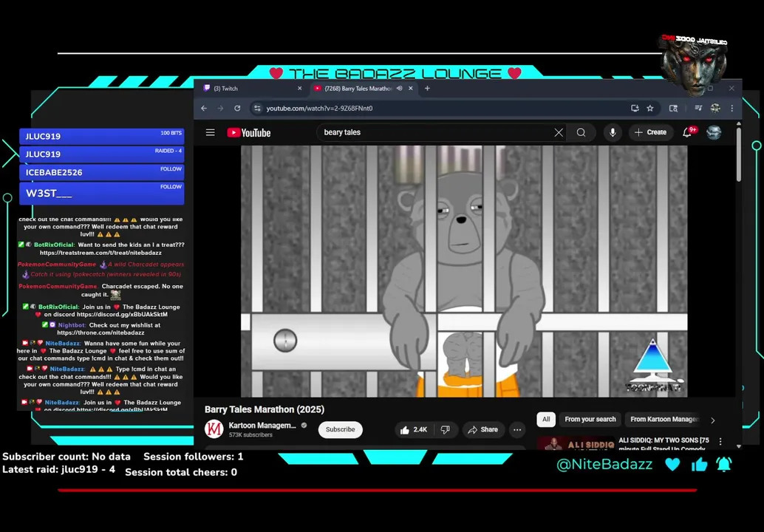The width and height of the screenshot is (764, 532).
Task: Open the throne.com/nitebadazz wishlist link
Action: pos(100,332)
